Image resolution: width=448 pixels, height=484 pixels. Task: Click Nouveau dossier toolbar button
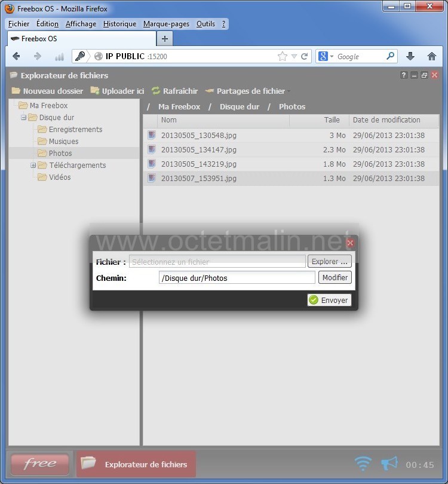pyautogui.click(x=47, y=91)
